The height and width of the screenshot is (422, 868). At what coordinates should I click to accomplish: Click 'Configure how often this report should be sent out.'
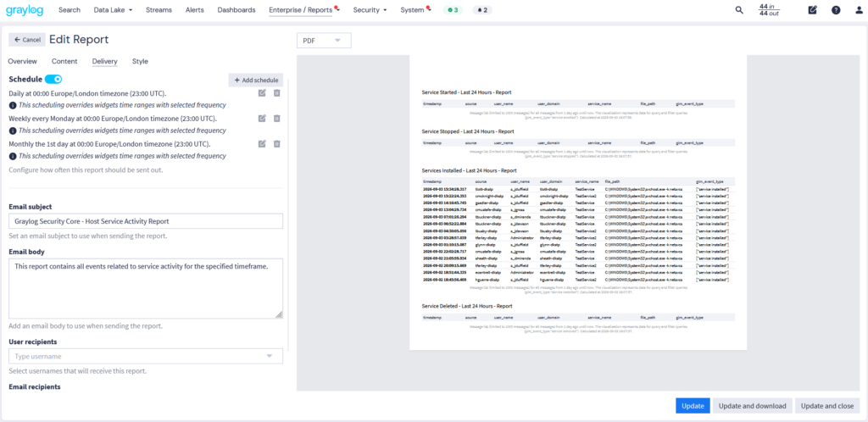pyautogui.click(x=86, y=169)
